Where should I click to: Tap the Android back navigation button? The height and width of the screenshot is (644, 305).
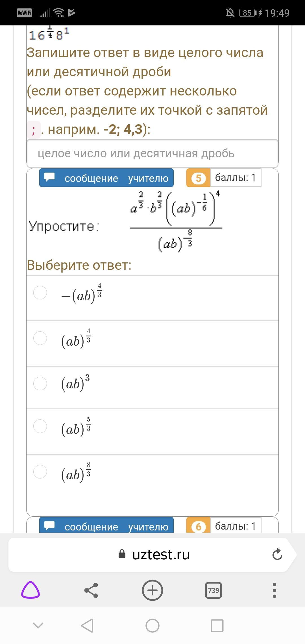(87, 625)
